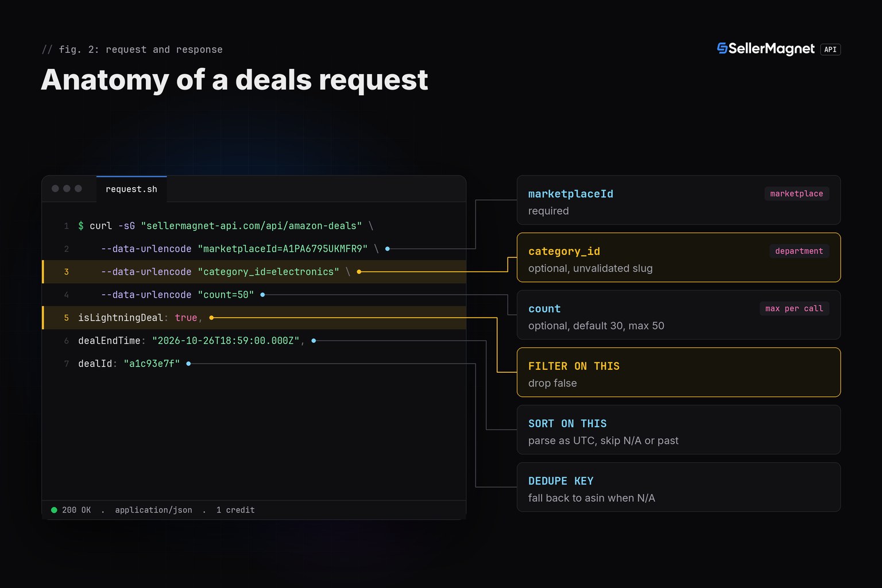Click the marketplace tag
Viewport: 882px width, 588px height.
coord(796,194)
